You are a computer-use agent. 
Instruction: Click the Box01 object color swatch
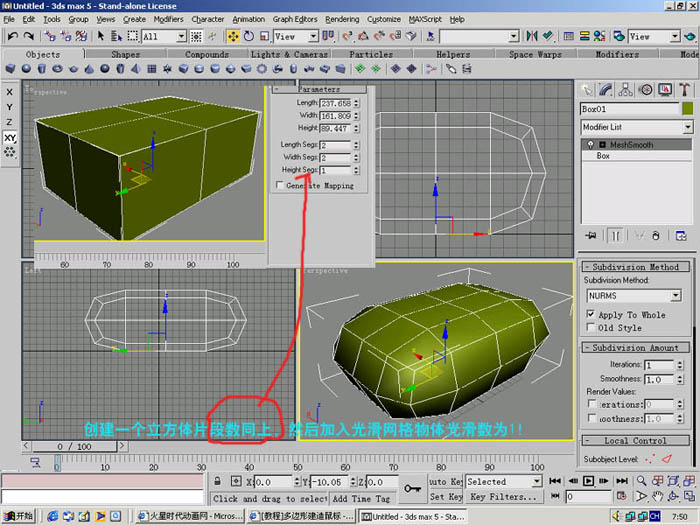[687, 108]
